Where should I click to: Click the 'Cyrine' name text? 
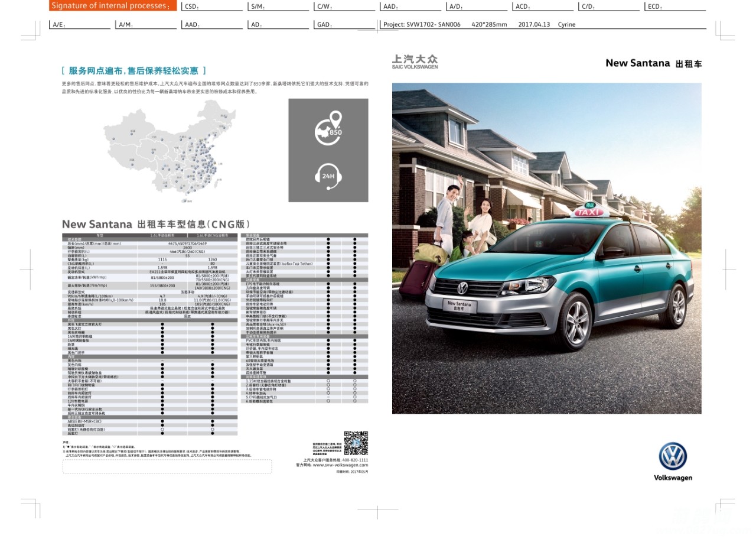click(566, 25)
